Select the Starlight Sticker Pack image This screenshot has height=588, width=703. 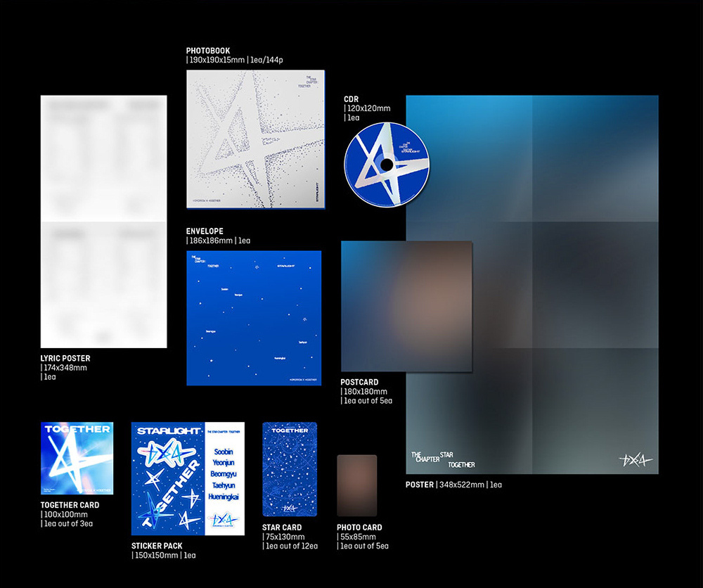[x=188, y=478]
